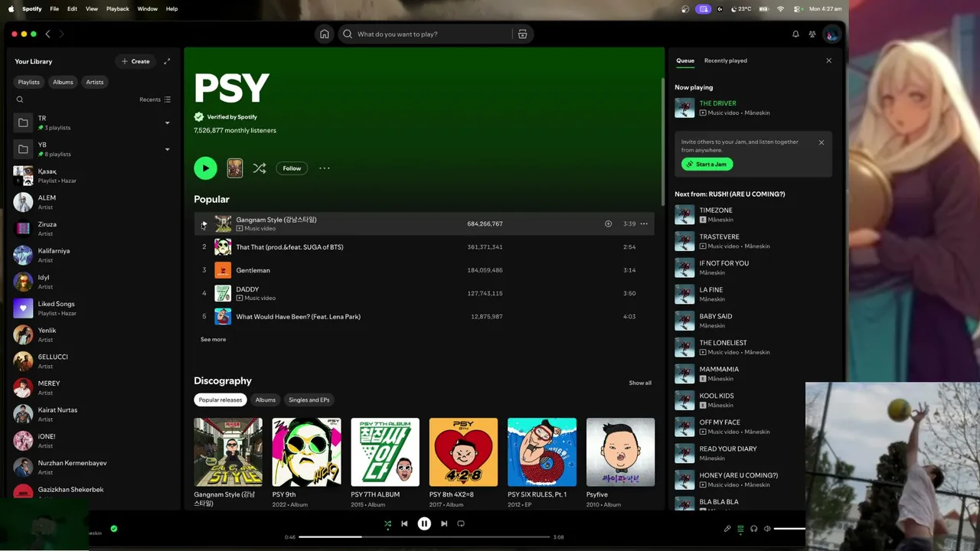Play Gangnam Style from its row play arrow
The image size is (980, 551).
pos(204,223)
